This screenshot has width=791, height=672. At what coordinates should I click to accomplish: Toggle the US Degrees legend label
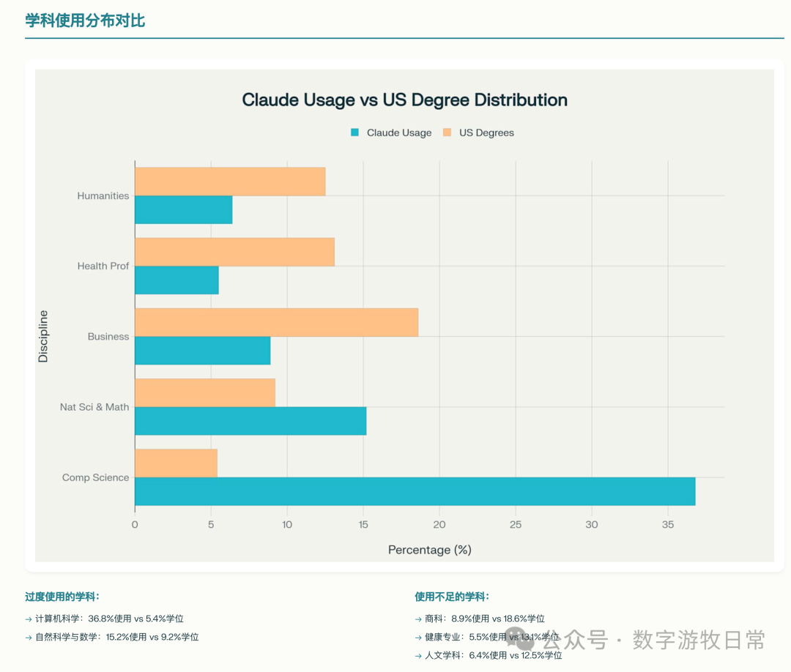(x=486, y=132)
